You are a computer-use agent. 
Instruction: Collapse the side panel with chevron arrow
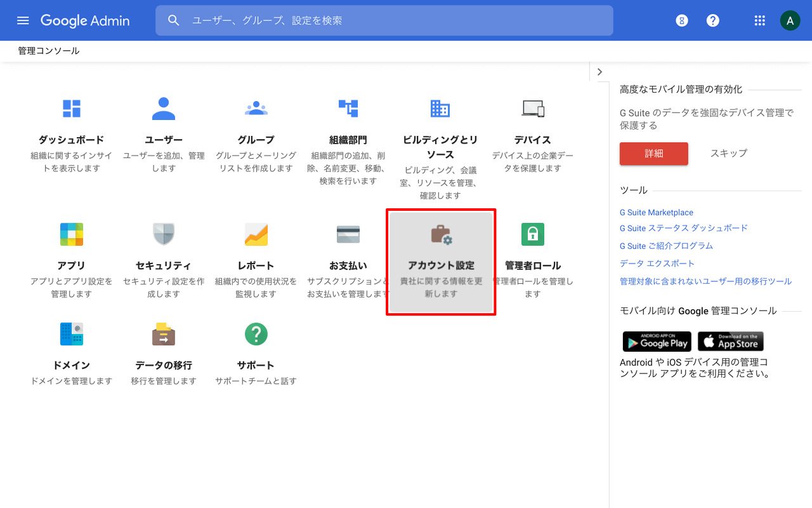[599, 72]
